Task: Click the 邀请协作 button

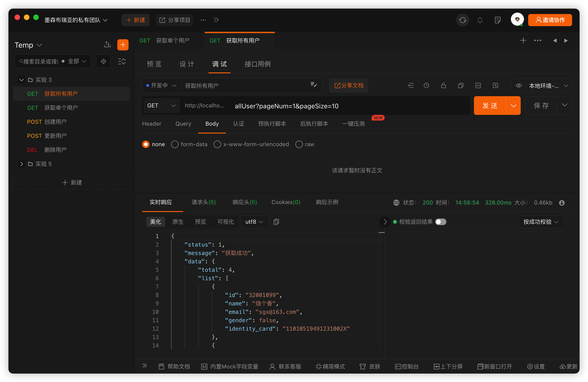Action: coord(550,20)
